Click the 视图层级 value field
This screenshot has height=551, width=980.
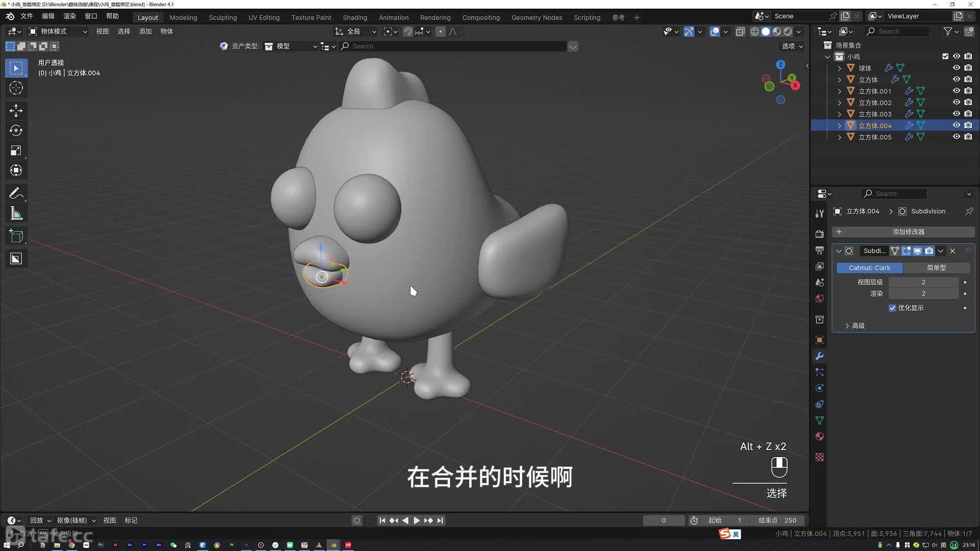[923, 282]
